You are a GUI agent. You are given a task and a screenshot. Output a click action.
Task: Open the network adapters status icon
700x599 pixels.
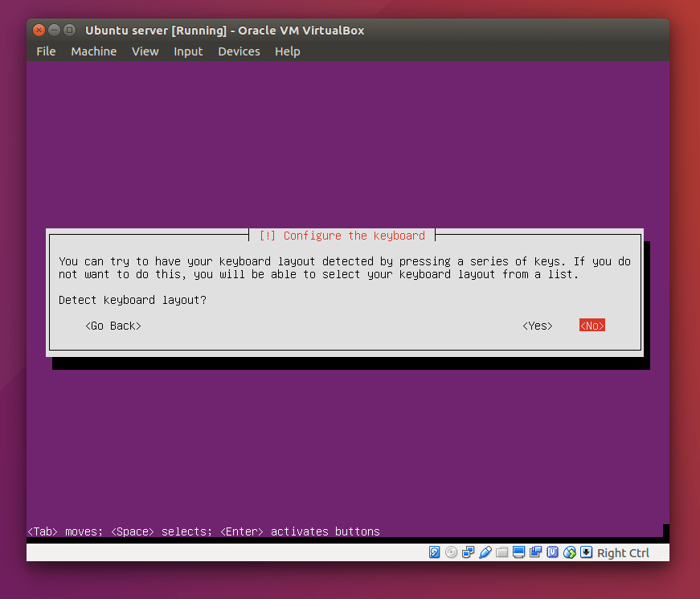469,552
